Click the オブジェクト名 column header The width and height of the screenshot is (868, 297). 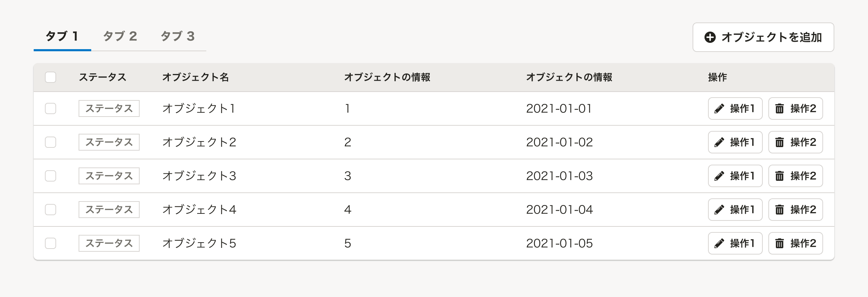pyautogui.click(x=195, y=77)
